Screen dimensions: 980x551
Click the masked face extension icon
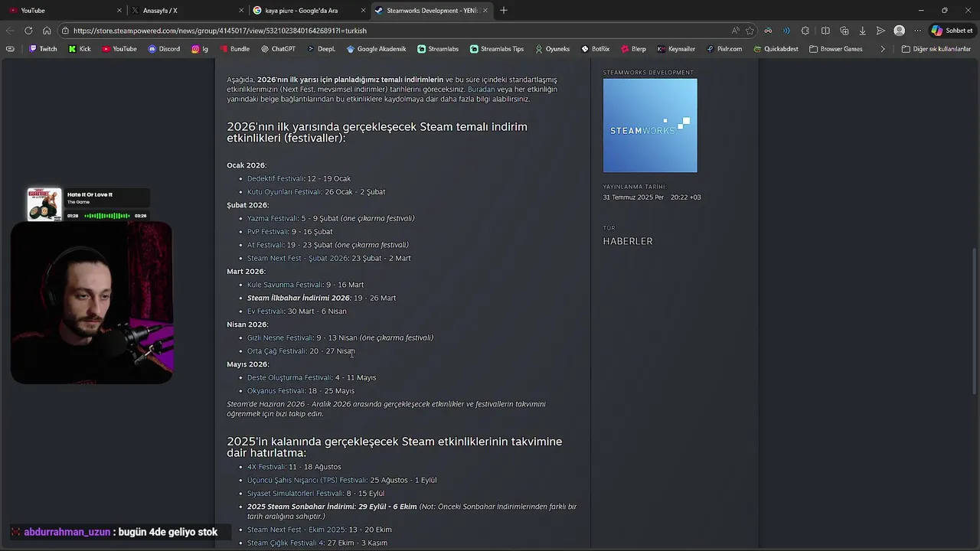pos(768,31)
